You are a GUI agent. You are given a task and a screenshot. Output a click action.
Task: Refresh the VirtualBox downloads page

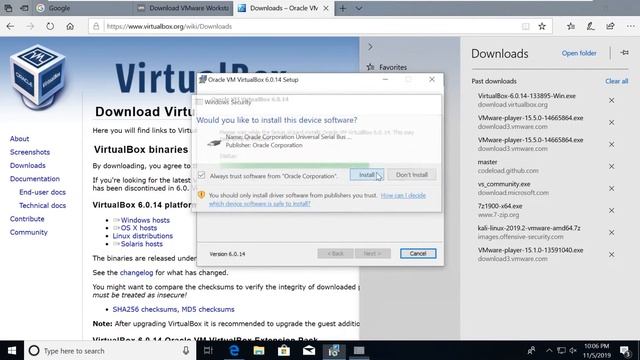[x=50, y=27]
